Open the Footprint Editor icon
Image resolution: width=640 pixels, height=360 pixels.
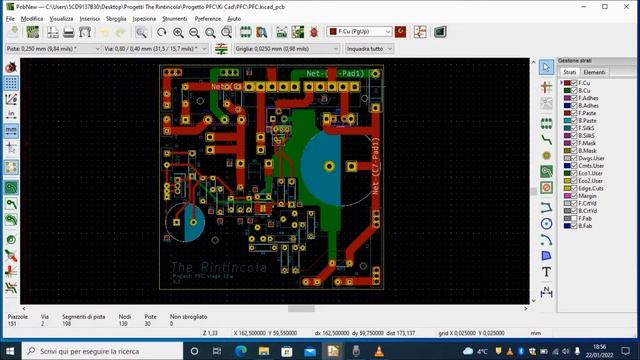[x=246, y=32]
